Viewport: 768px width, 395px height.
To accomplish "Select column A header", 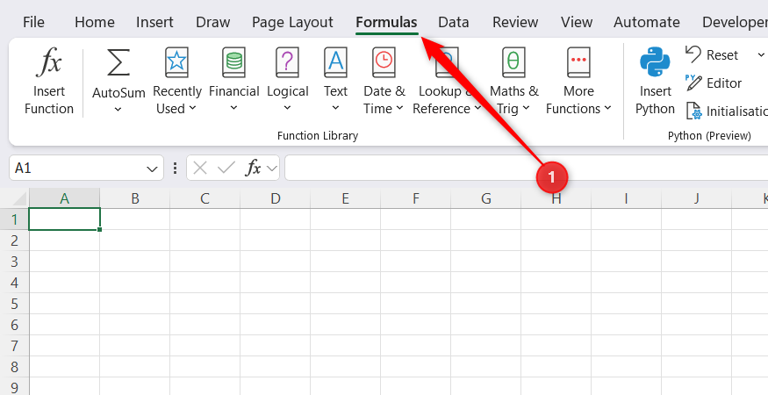I will click(x=64, y=198).
